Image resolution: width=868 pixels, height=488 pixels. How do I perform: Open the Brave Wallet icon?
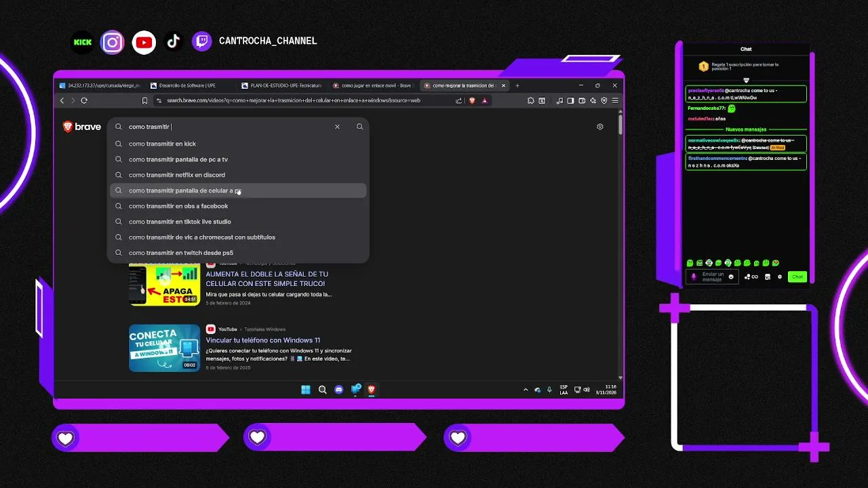[582, 100]
